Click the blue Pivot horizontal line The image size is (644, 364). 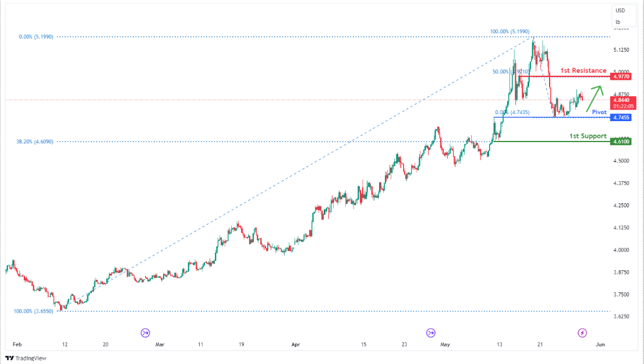[552, 118]
